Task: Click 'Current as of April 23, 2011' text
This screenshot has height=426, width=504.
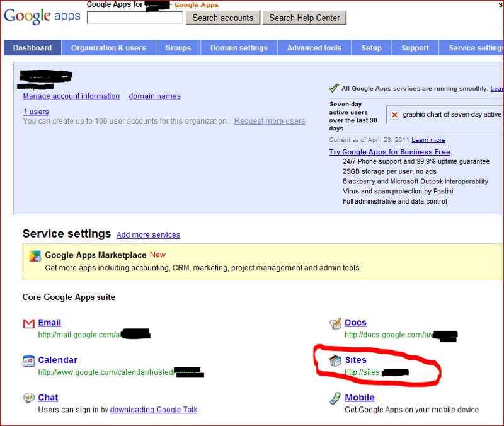Action: pyautogui.click(x=369, y=140)
